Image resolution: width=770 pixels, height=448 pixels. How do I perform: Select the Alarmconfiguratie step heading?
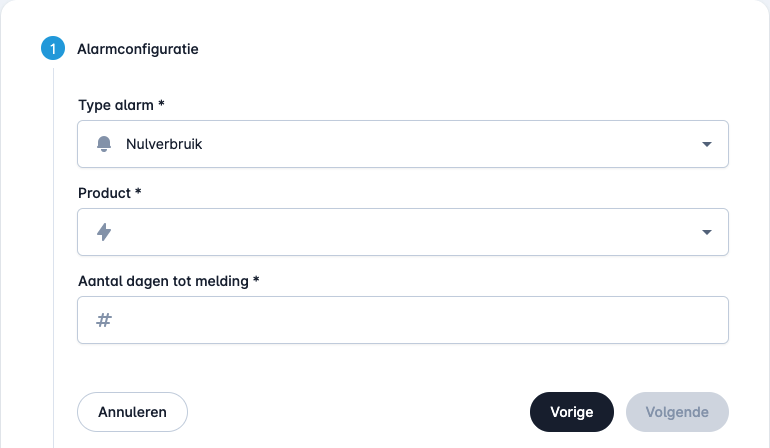click(x=138, y=49)
